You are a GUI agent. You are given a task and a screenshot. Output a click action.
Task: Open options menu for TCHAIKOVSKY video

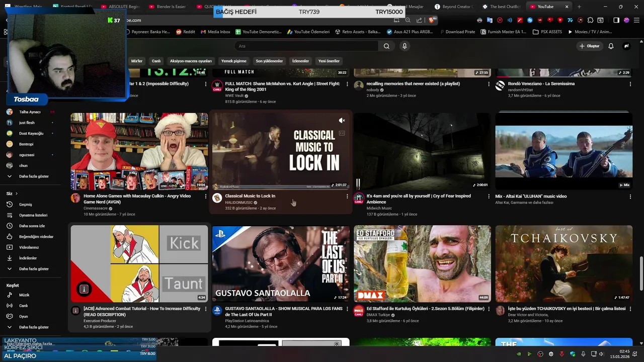[630, 309]
